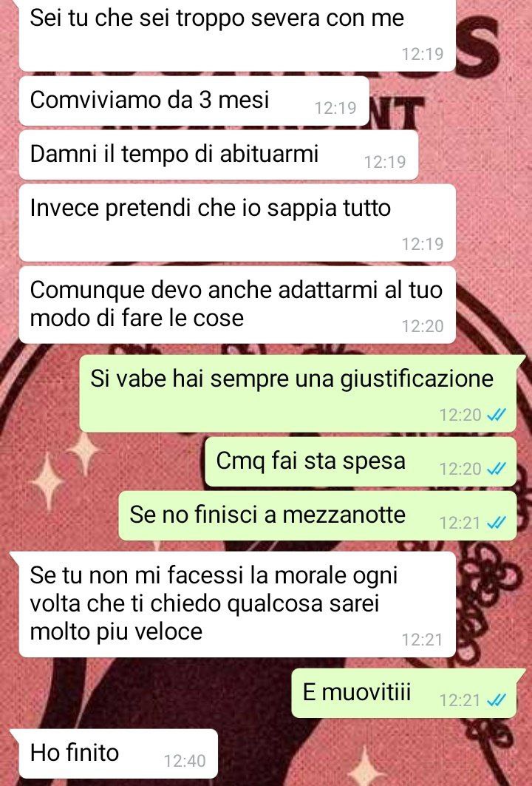Tap the 'Damni il tempo di abituarmi' bubble
The image size is (532, 786).
[x=219, y=155]
